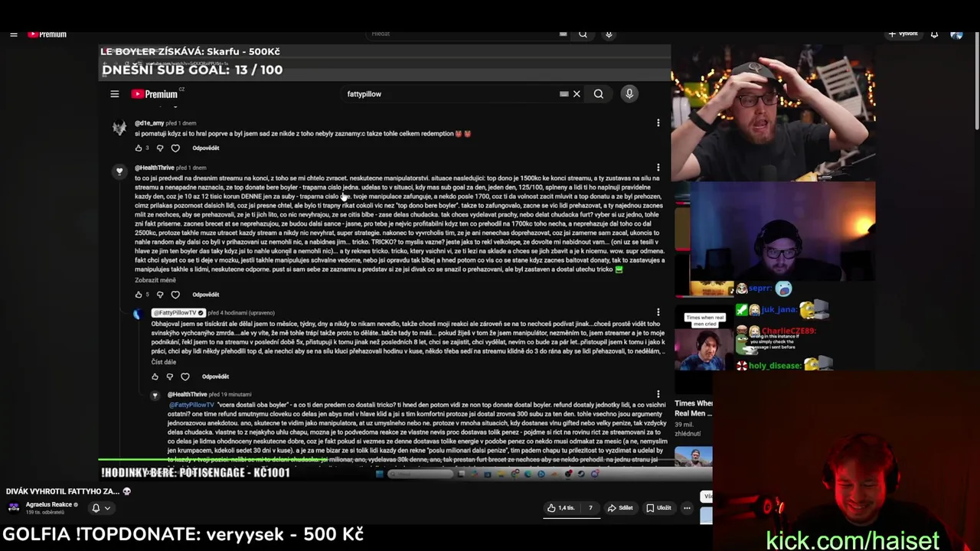Heart the d1e_amy comment

point(175,148)
